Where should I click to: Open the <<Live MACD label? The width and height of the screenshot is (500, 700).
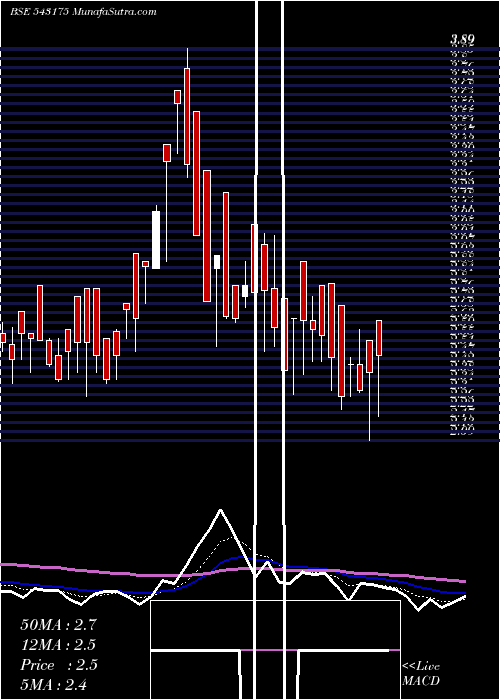coord(421,674)
